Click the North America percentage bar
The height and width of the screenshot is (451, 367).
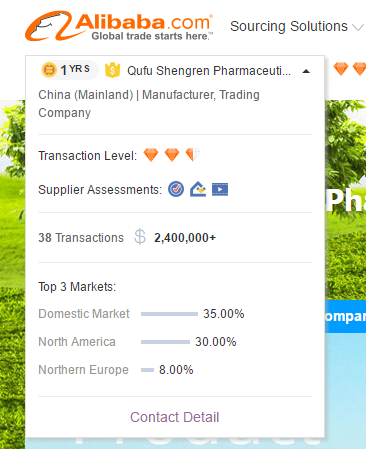[x=165, y=342]
